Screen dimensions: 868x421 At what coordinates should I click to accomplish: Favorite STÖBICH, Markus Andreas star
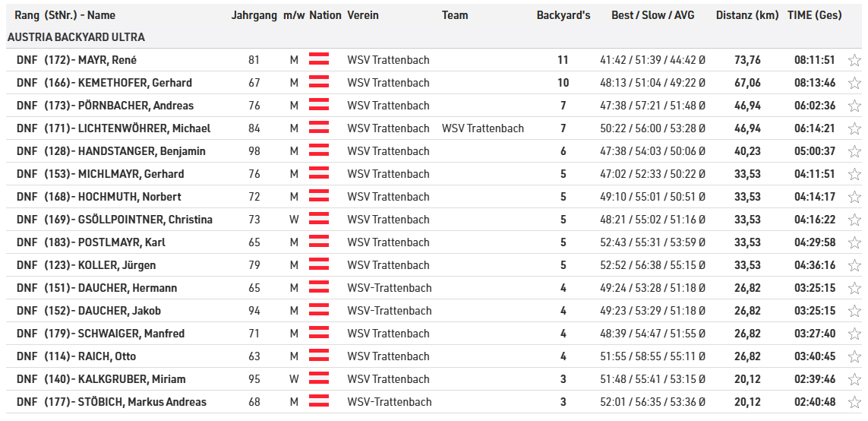coord(854,401)
